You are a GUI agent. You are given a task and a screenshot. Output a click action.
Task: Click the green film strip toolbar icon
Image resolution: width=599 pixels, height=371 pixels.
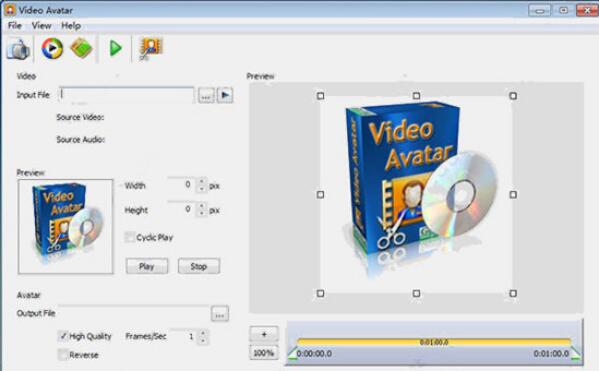(x=81, y=49)
